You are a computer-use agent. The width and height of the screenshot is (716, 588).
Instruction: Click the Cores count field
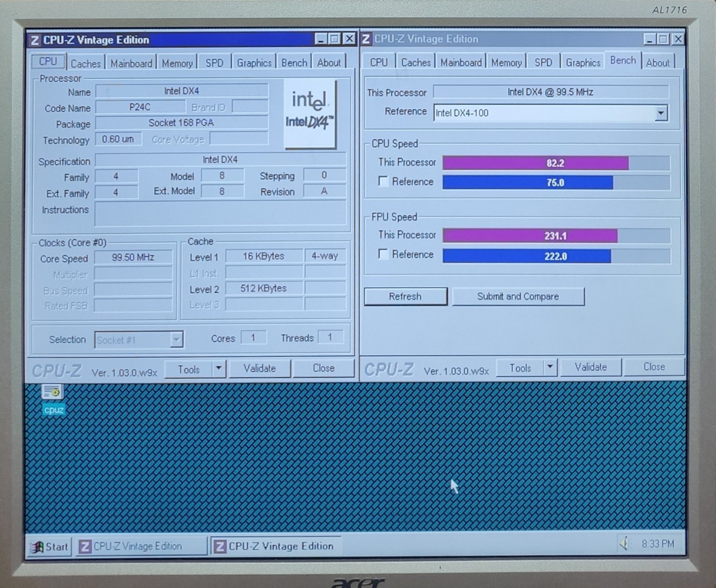[x=253, y=337]
